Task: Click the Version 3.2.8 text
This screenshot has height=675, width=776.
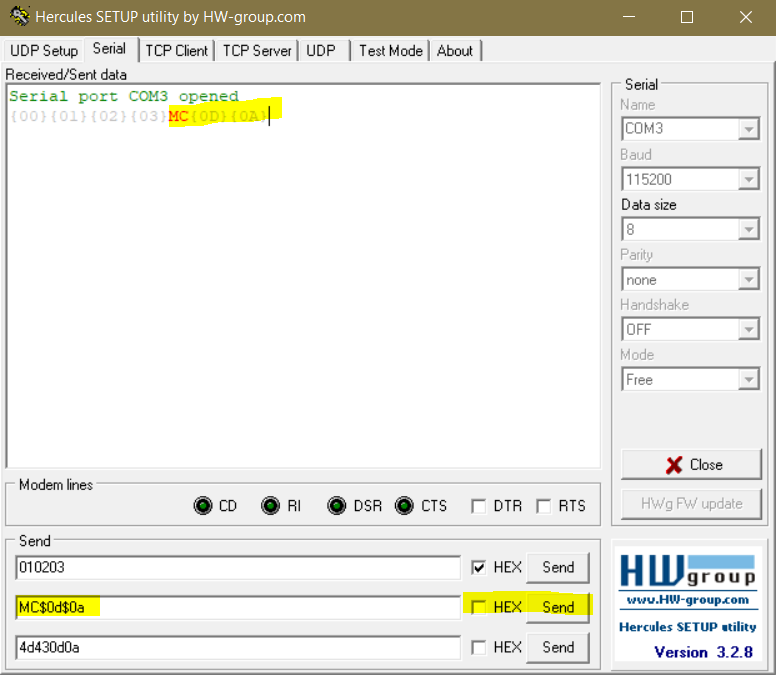Action: [703, 652]
